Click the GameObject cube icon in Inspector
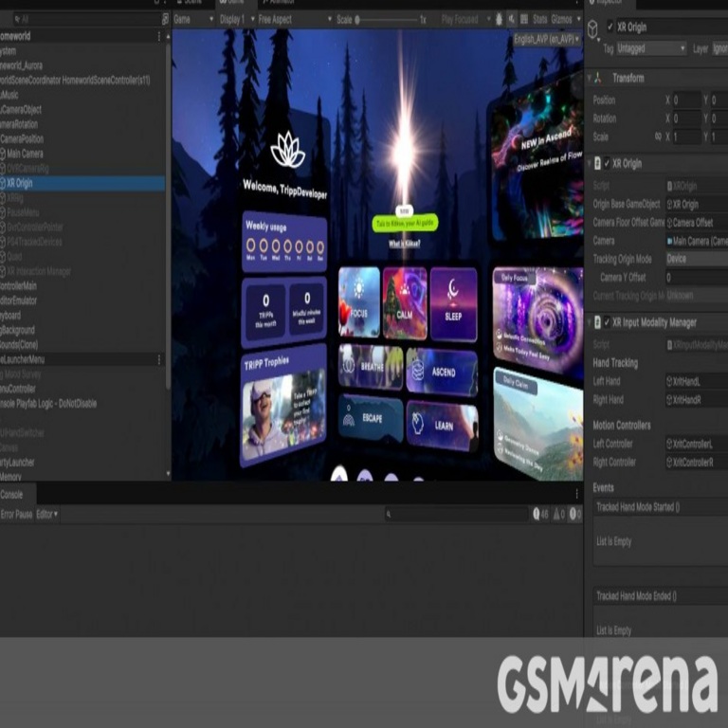The width and height of the screenshot is (728, 728). click(x=593, y=29)
